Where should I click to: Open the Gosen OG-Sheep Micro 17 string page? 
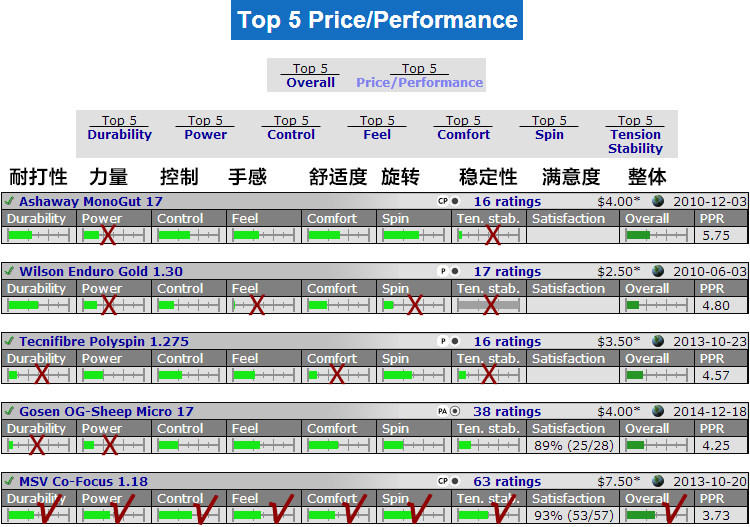coord(106,411)
